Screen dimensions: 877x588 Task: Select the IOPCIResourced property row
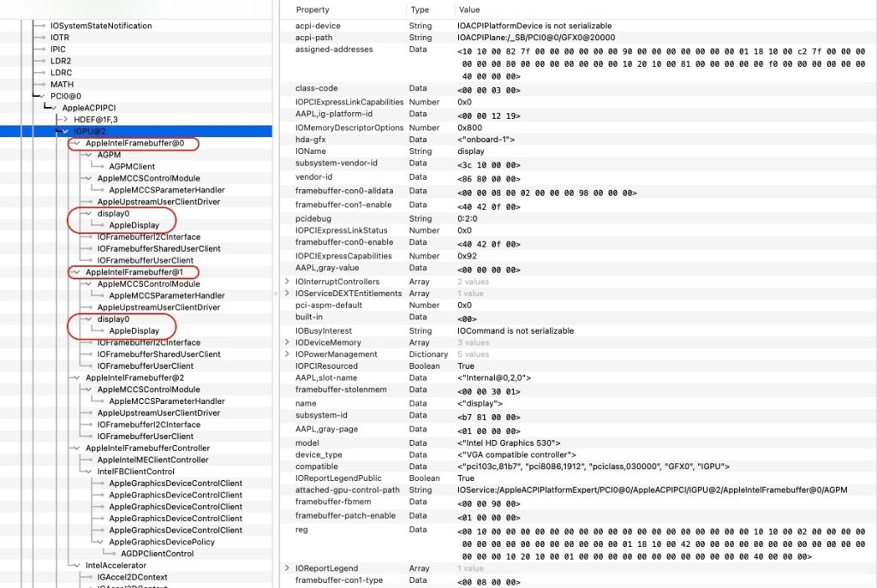coord(578,366)
